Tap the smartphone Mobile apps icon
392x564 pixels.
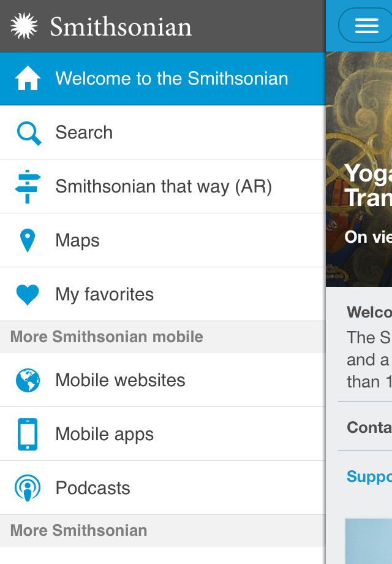(28, 434)
